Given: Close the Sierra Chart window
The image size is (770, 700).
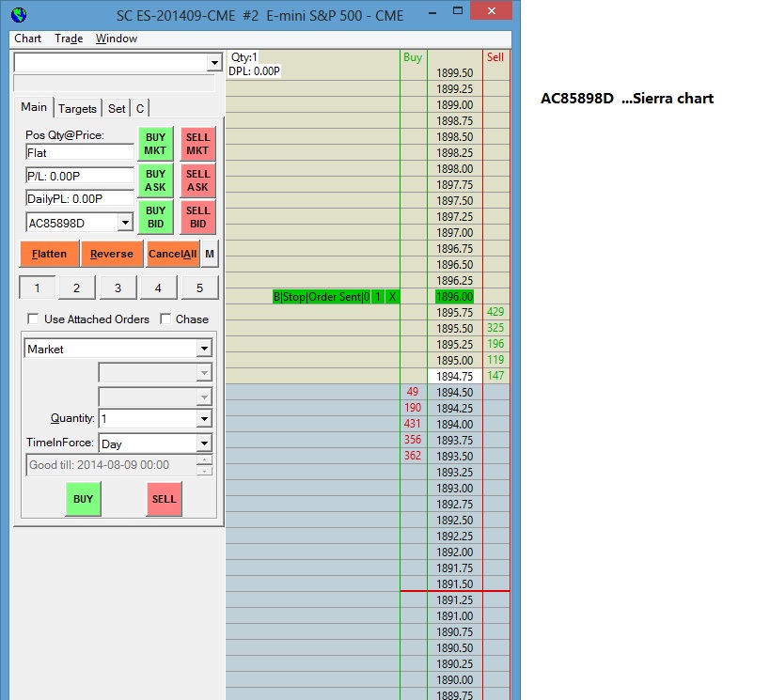Looking at the screenshot, I should tap(491, 10).
